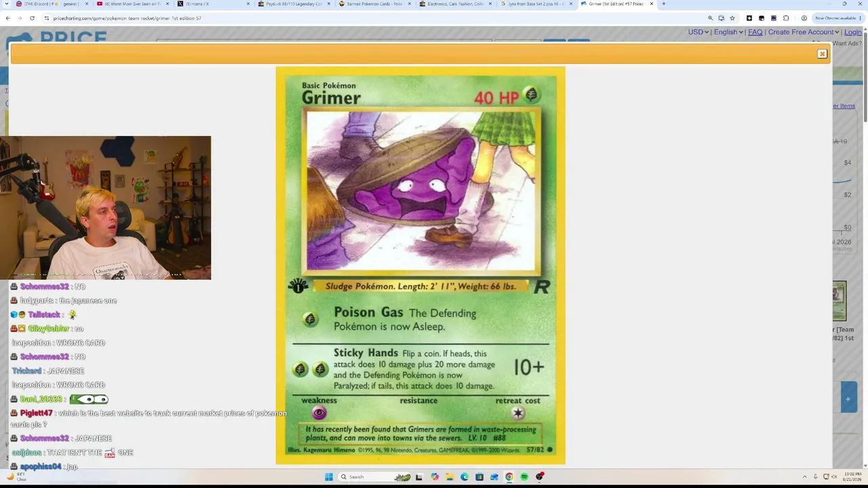This screenshot has height=488, width=868.
Task: Open the USD currency dropdown
Action: click(x=698, y=32)
